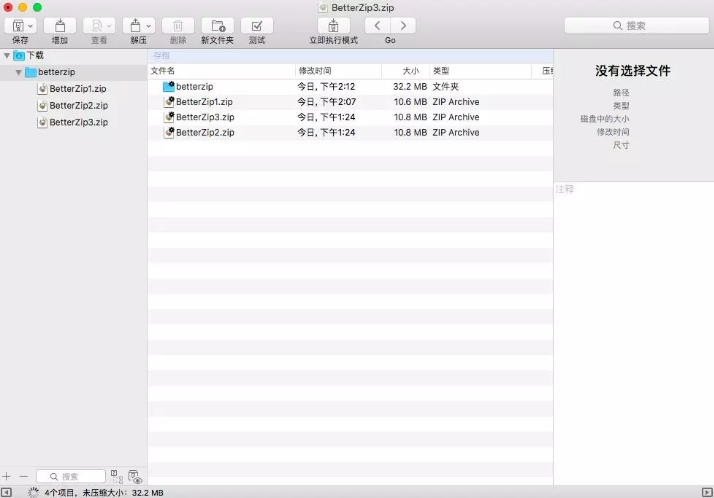Click the 没有选择文件 heading

pos(633,71)
